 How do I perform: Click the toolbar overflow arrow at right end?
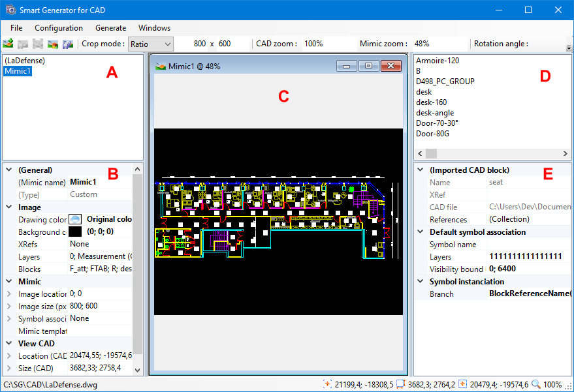(569, 47)
